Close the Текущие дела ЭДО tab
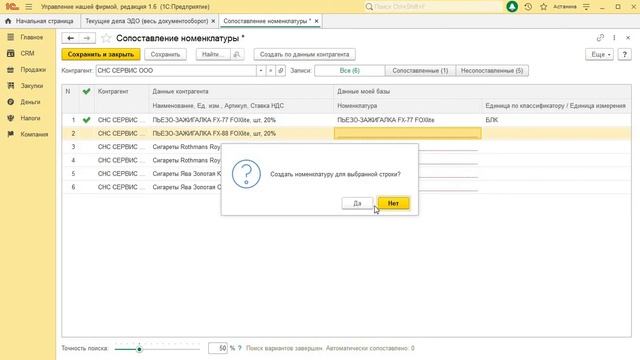 (213, 21)
